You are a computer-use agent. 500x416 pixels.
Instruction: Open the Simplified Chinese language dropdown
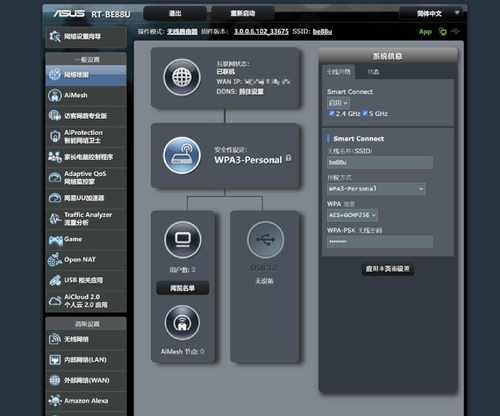[x=433, y=13]
